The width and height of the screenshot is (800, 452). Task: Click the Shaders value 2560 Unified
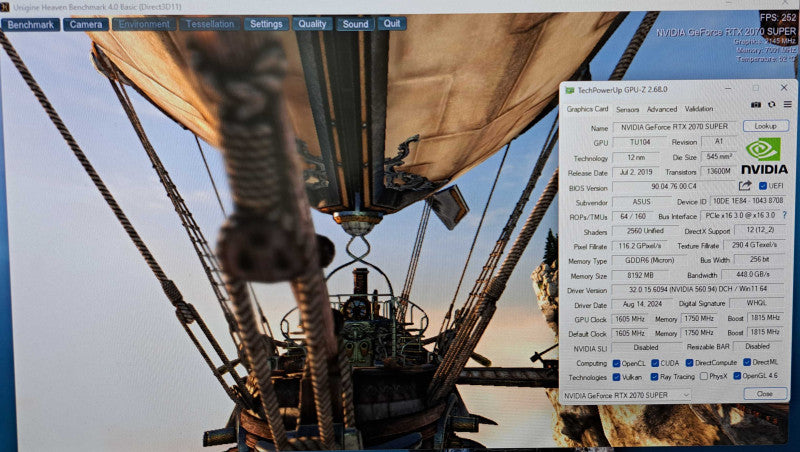tap(645, 231)
